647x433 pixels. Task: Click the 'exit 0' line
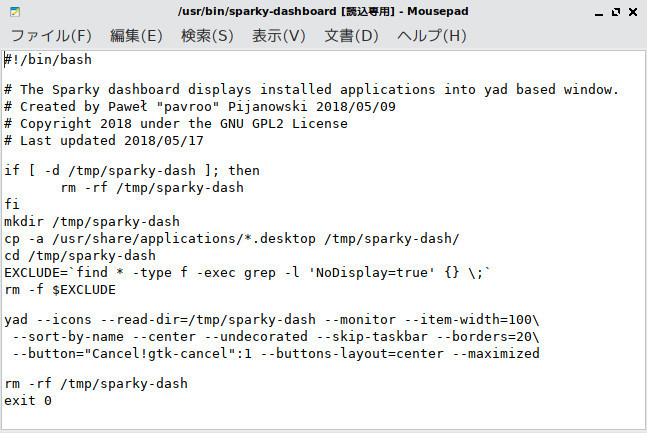(x=28, y=400)
